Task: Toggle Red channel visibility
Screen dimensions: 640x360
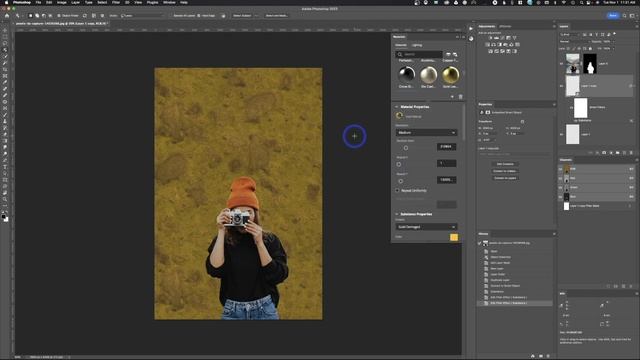Action: tap(560, 178)
